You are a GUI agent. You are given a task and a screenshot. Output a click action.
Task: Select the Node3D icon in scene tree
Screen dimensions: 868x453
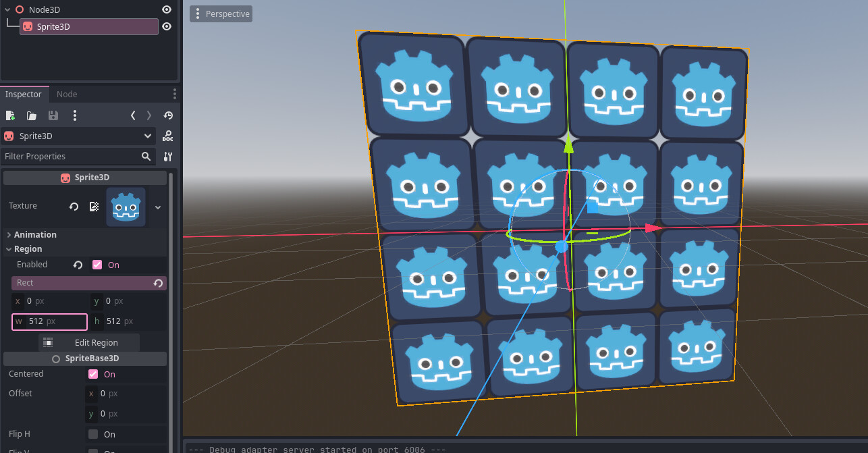[20, 9]
